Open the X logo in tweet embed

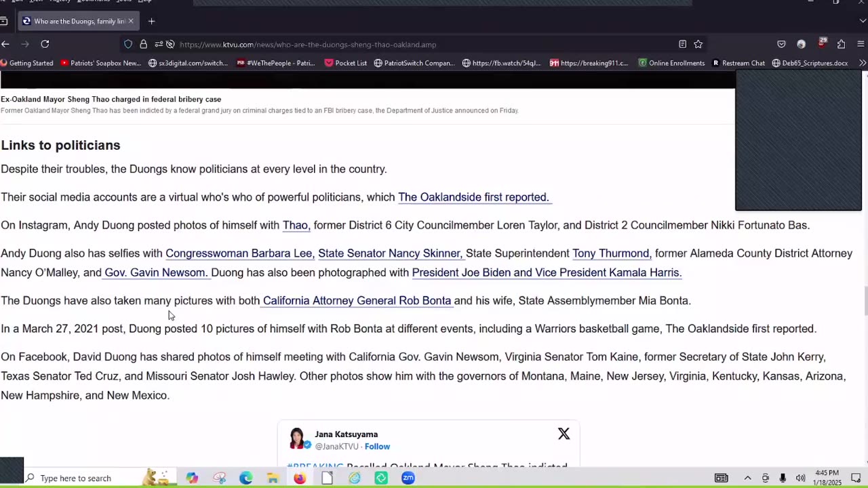coord(564,434)
